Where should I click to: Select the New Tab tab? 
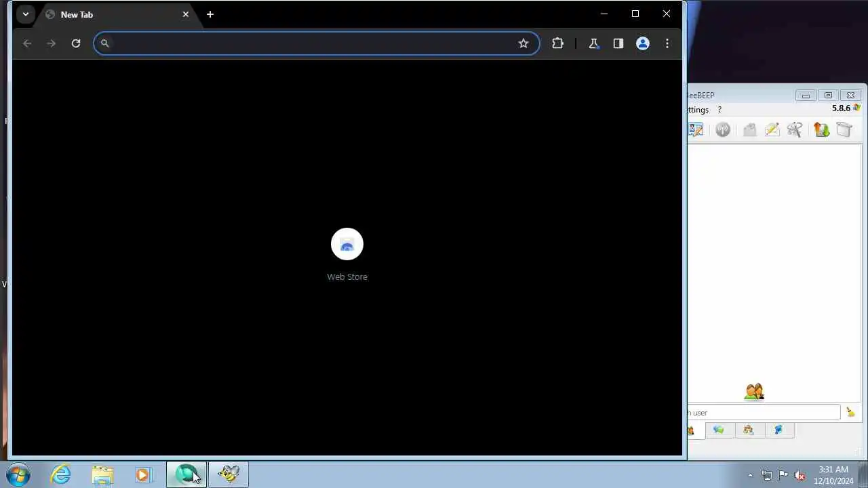coord(117,14)
